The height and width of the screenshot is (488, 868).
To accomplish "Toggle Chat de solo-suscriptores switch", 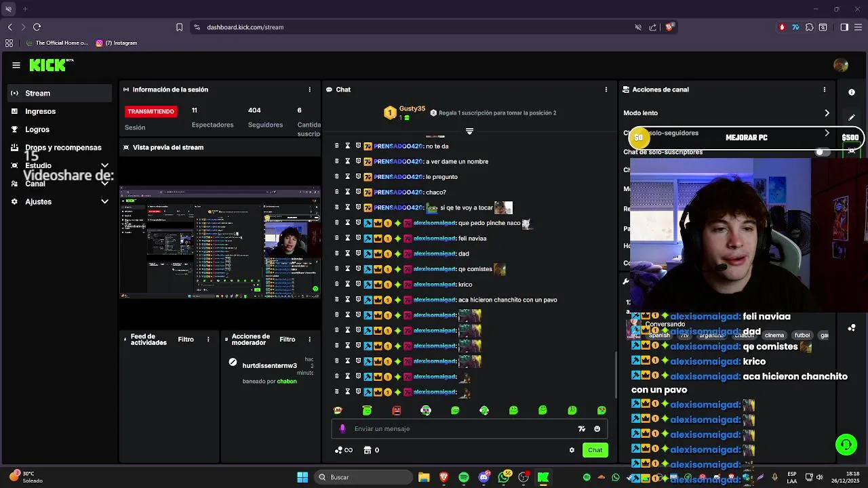I will [x=823, y=152].
